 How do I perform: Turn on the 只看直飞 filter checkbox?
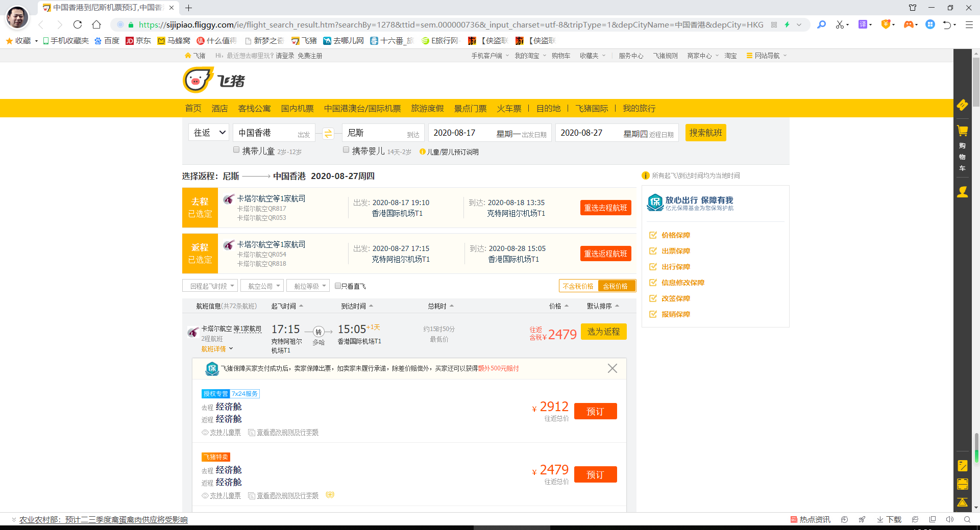pyautogui.click(x=337, y=286)
